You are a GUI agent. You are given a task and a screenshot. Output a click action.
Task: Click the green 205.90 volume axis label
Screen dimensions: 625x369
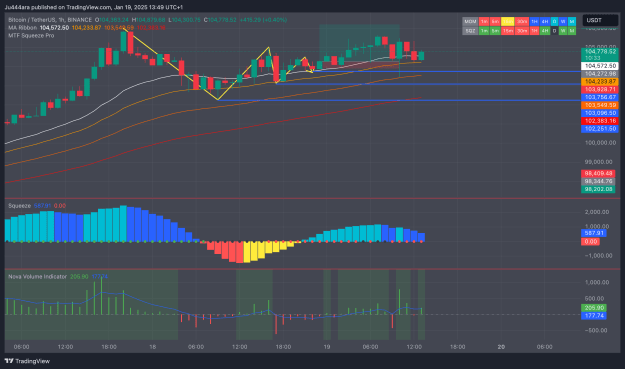click(594, 308)
